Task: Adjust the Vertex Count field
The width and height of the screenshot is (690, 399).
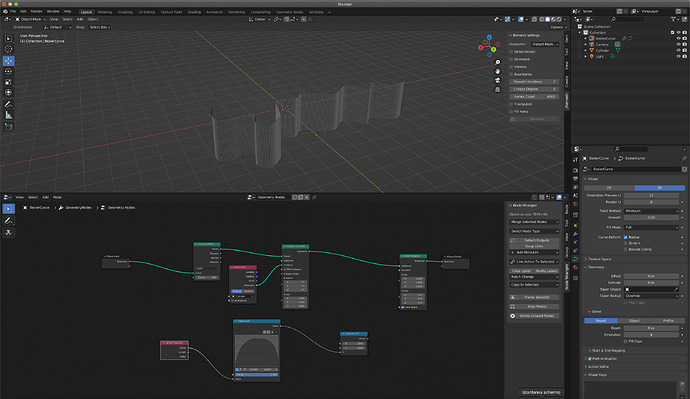Action: click(534, 96)
